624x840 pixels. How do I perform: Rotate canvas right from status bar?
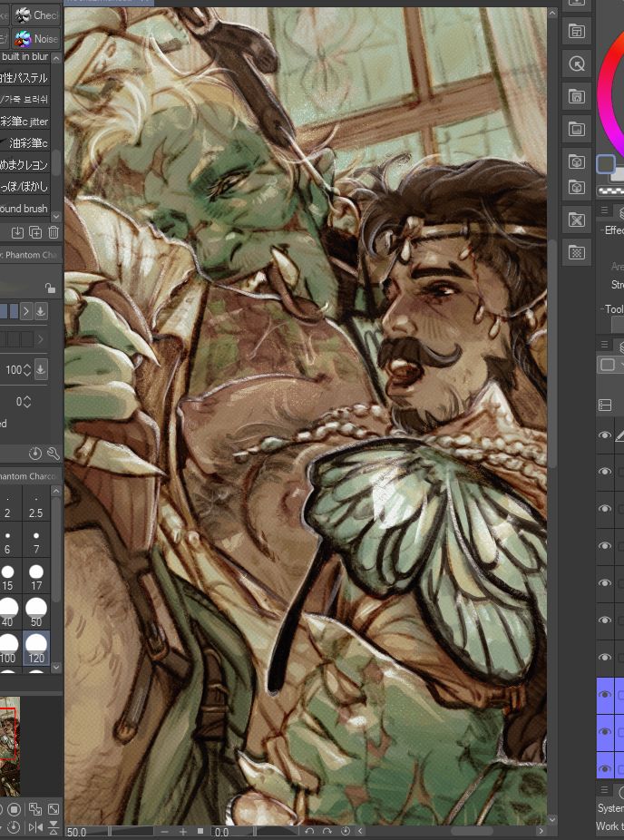(x=327, y=832)
